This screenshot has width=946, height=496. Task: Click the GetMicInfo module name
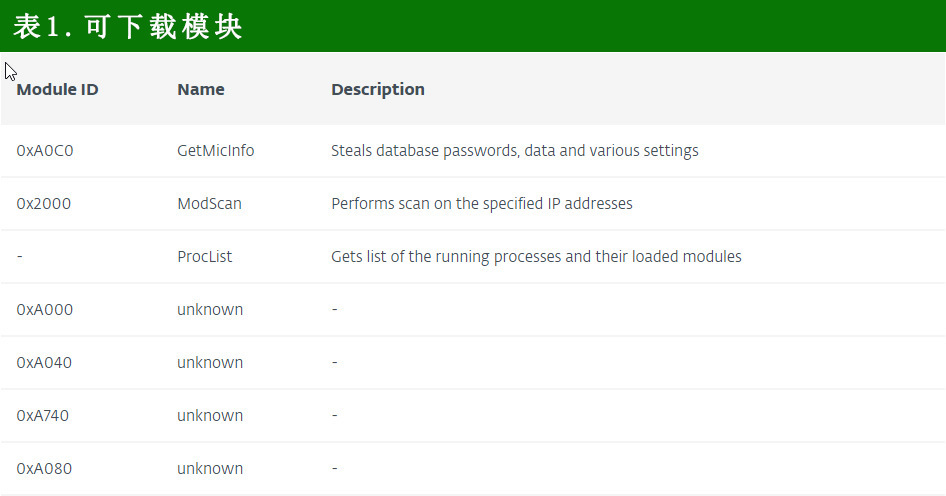tap(215, 151)
